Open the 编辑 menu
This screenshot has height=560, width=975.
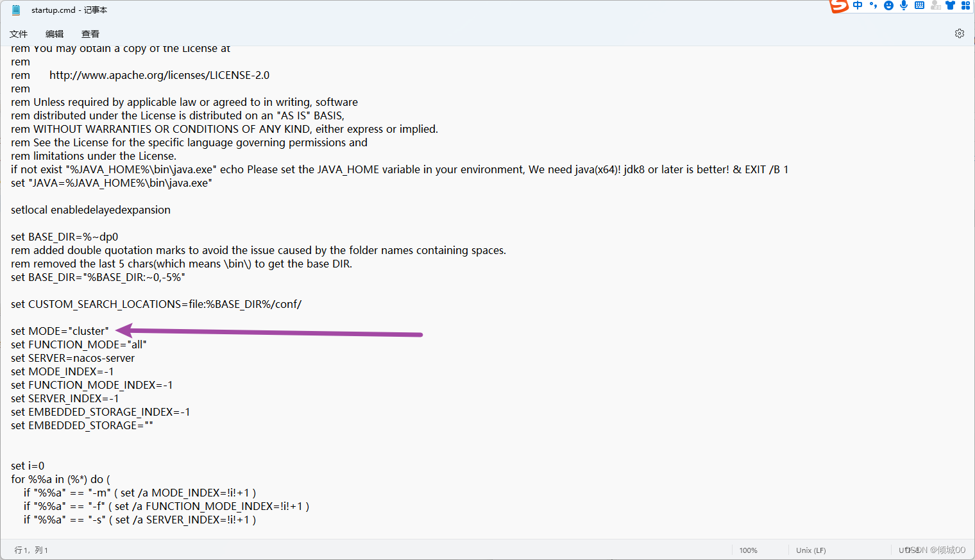click(x=55, y=34)
